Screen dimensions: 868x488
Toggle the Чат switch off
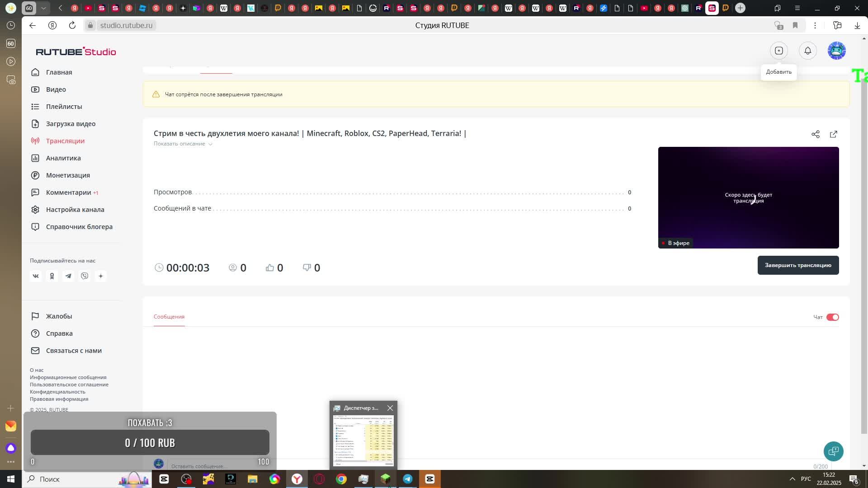[832, 317]
